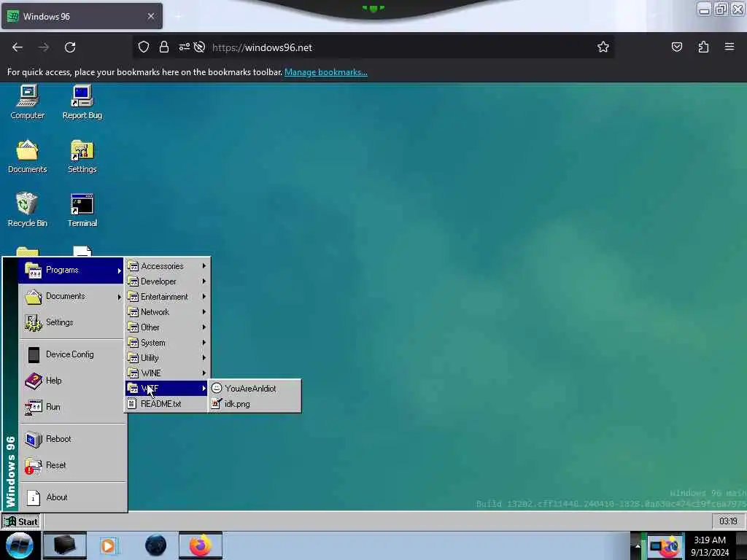Viewport: 747px width, 560px height.
Task: Go back in the browser
Action: [18, 47]
